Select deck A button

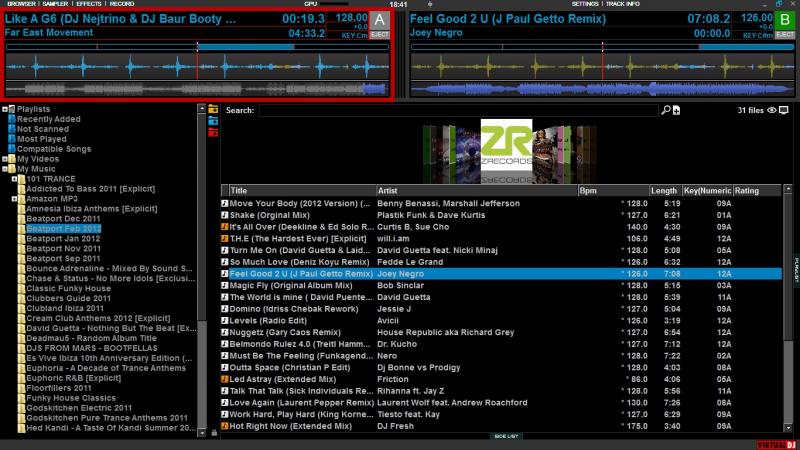pos(379,20)
